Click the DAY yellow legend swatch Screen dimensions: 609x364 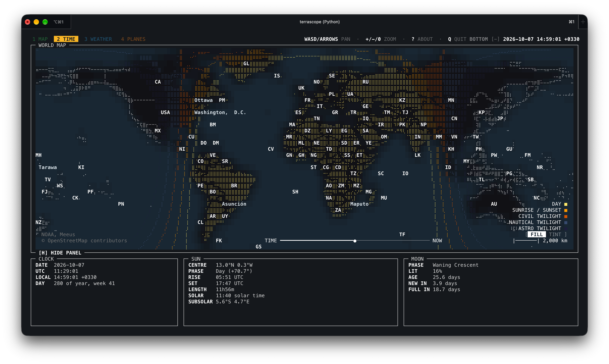pyautogui.click(x=566, y=204)
